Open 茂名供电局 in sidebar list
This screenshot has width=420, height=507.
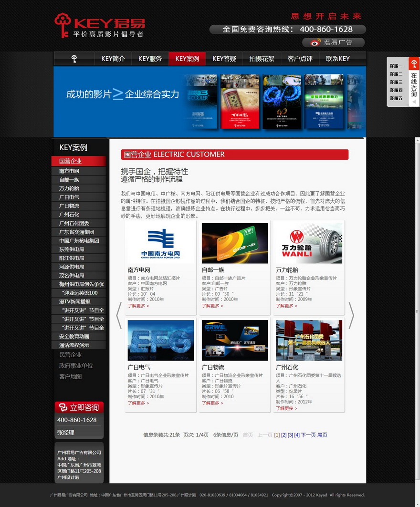pyautogui.click(x=79, y=276)
